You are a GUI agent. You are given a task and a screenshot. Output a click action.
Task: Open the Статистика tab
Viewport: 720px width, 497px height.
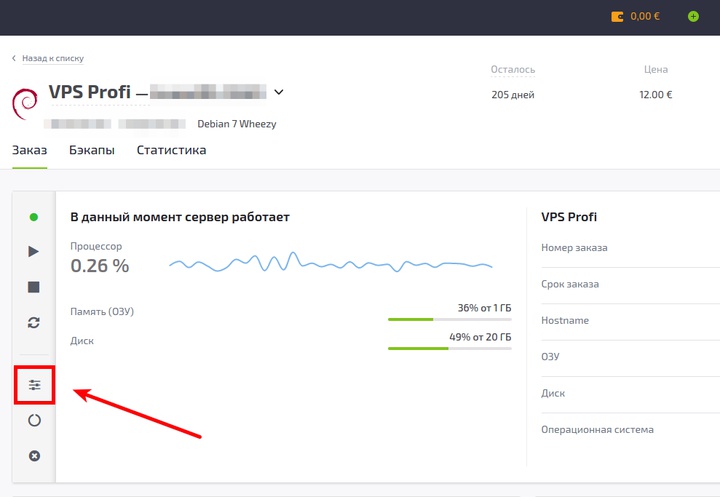(x=171, y=150)
